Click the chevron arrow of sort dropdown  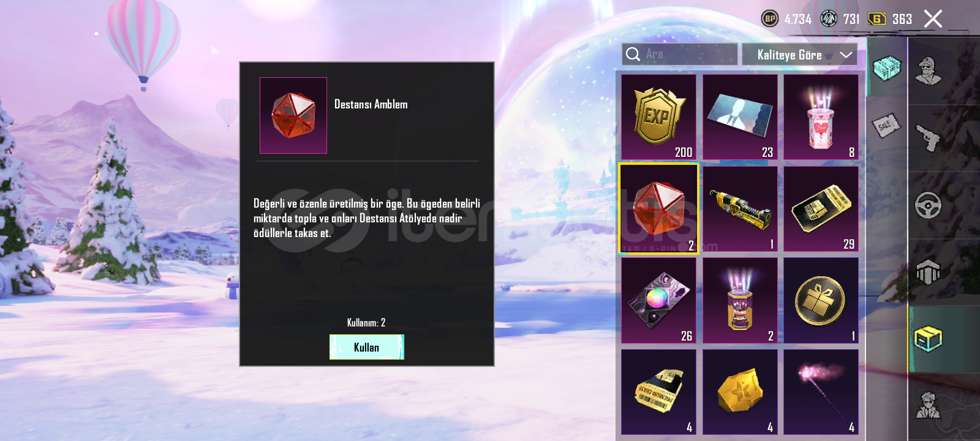coord(846,55)
